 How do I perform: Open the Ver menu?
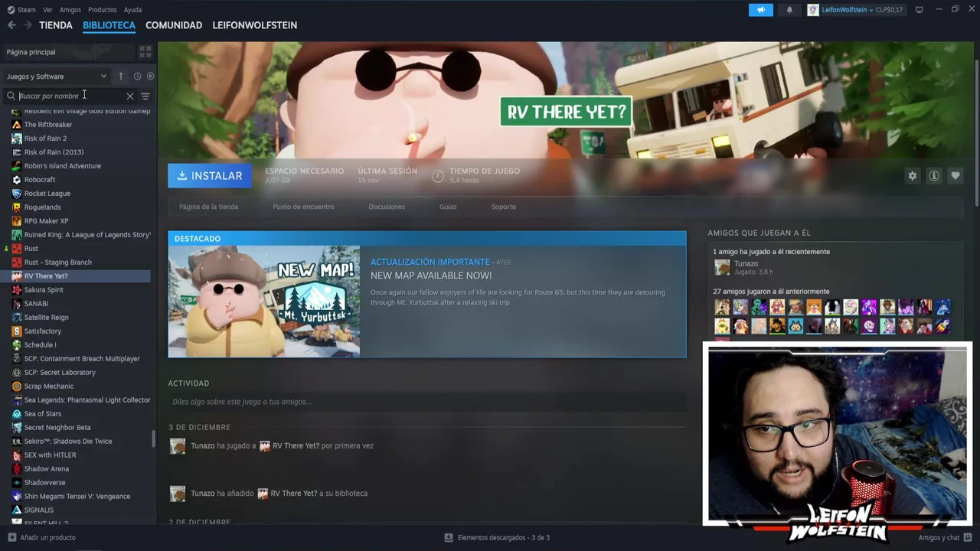pyautogui.click(x=47, y=10)
